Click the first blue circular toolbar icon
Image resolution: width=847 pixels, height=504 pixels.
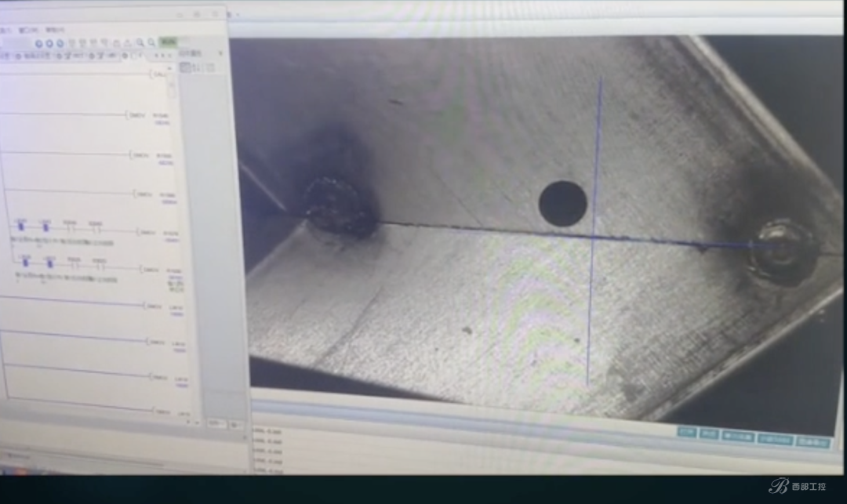point(39,44)
